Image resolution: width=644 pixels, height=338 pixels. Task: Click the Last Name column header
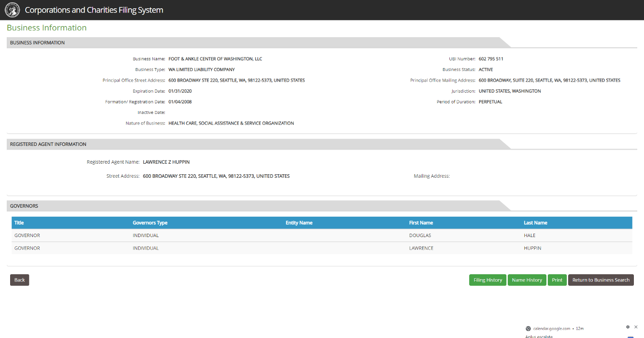click(535, 223)
